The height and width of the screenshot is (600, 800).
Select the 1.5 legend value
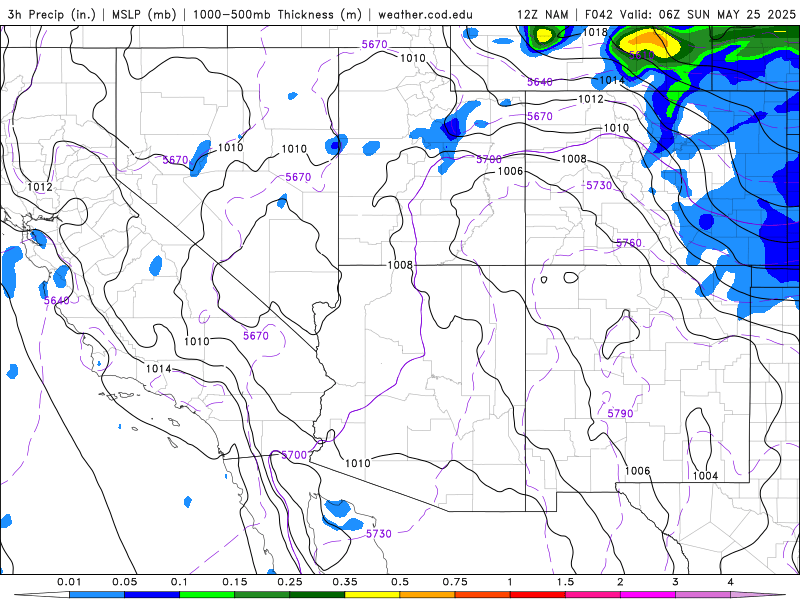coord(565,582)
